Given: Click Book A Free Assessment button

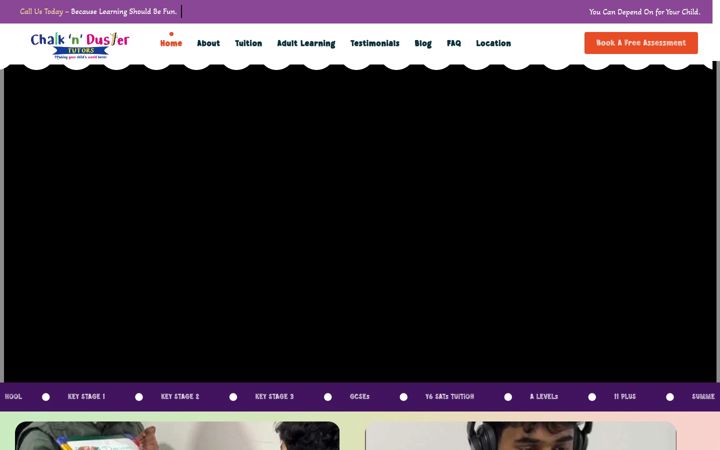Looking at the screenshot, I should [641, 43].
